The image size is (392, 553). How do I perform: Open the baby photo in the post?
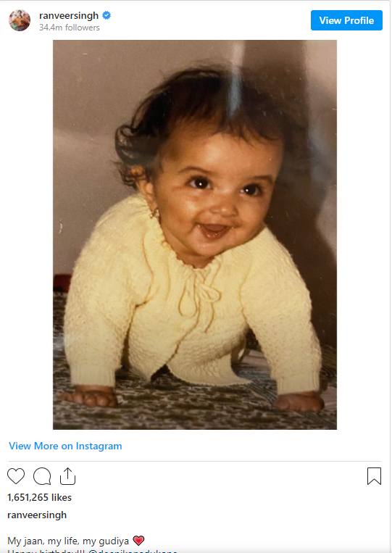point(195,235)
